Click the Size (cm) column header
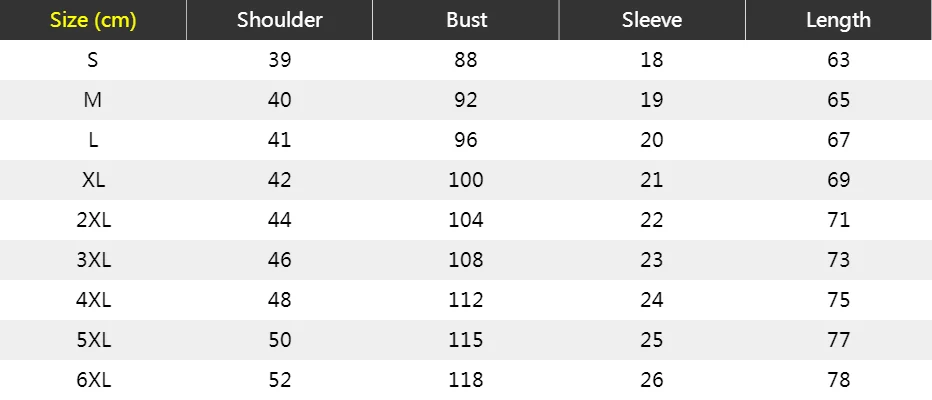 click(93, 20)
